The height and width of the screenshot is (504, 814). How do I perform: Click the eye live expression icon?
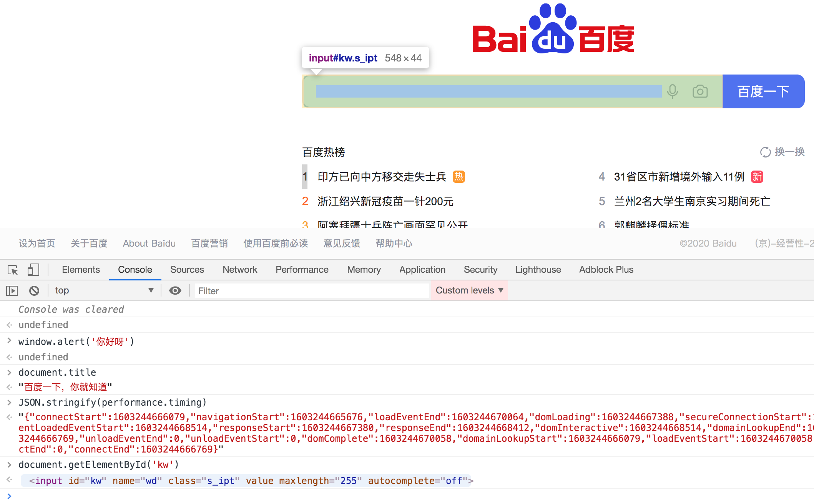click(175, 291)
